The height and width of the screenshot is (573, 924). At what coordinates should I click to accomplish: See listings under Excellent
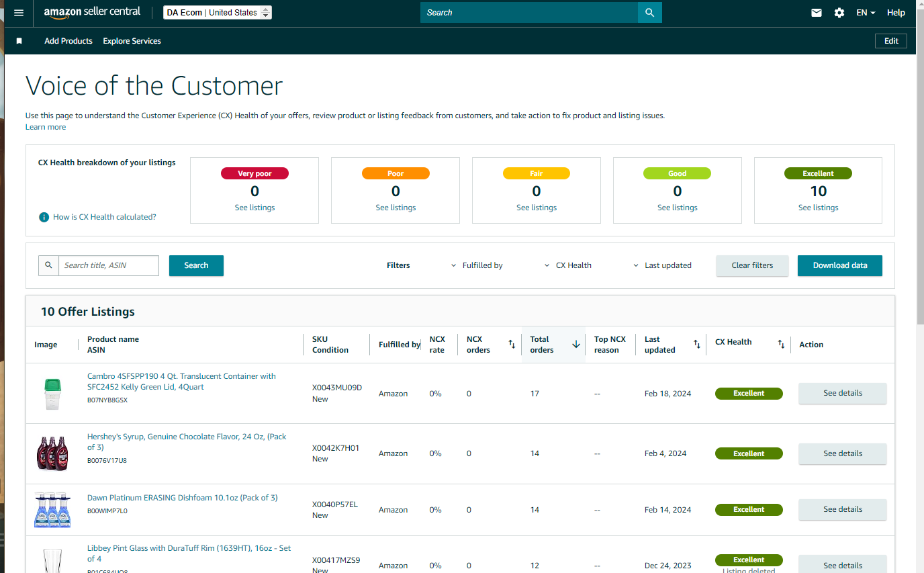pos(819,208)
